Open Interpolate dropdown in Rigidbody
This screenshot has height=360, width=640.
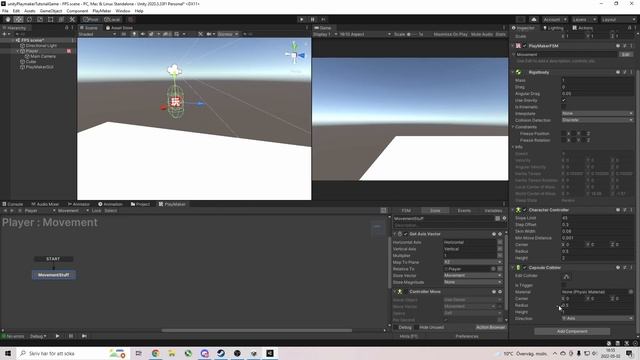597,113
